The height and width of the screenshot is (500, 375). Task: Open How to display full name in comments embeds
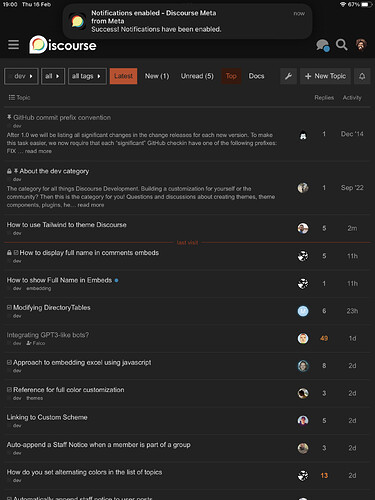click(x=89, y=253)
